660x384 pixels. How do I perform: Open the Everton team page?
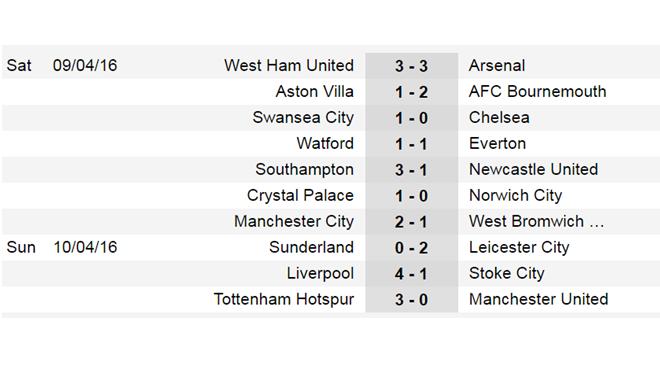tap(498, 144)
